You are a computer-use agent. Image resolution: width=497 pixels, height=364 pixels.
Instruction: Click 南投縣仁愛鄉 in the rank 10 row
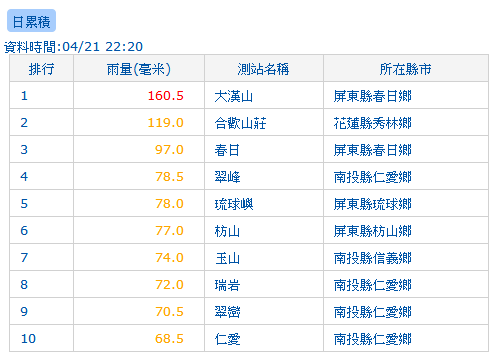point(373,339)
